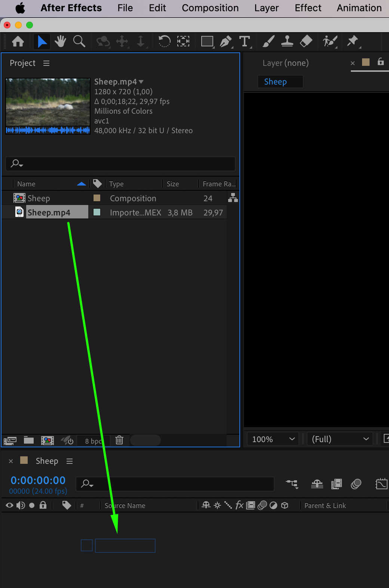Open the (Full) resolution dropdown

(340, 439)
